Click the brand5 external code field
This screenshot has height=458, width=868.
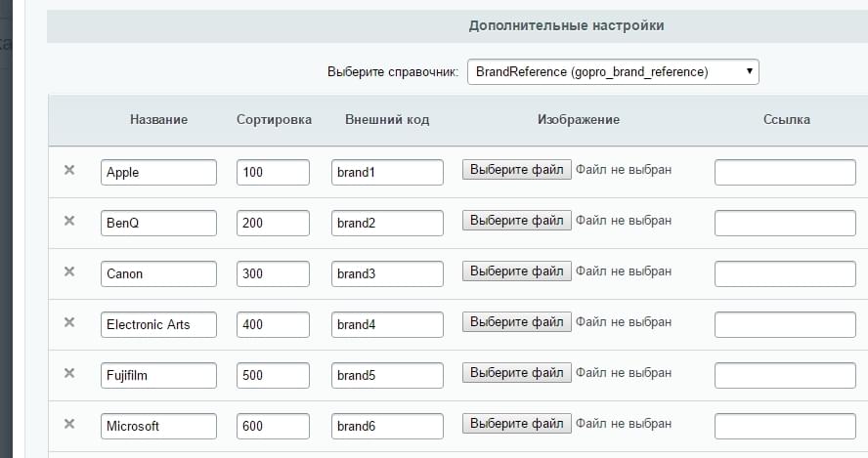(387, 376)
